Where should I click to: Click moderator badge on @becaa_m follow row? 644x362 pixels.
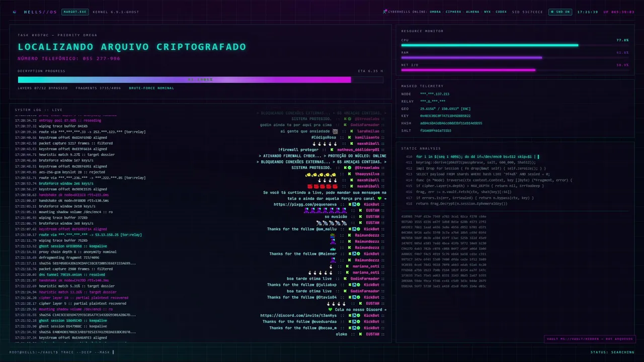[x=354, y=328]
